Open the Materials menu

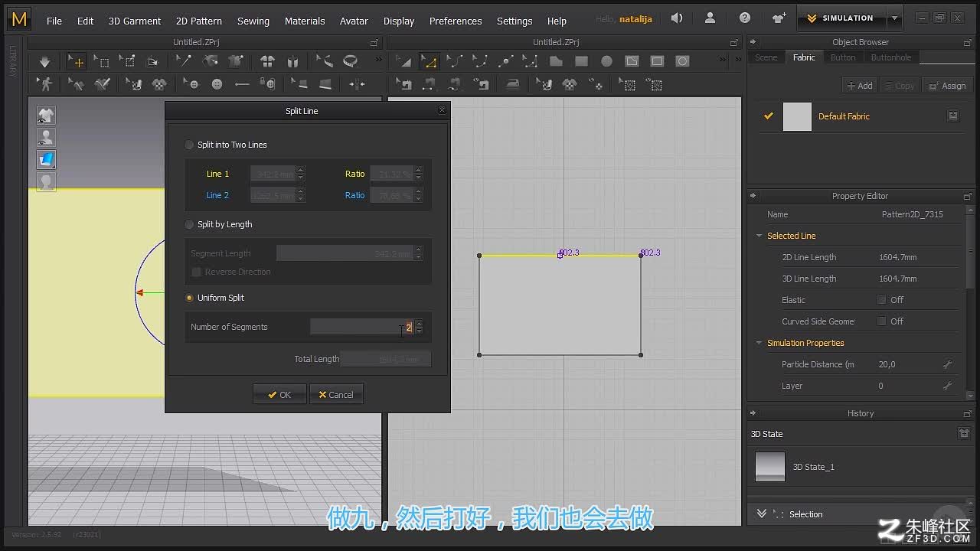coord(305,21)
